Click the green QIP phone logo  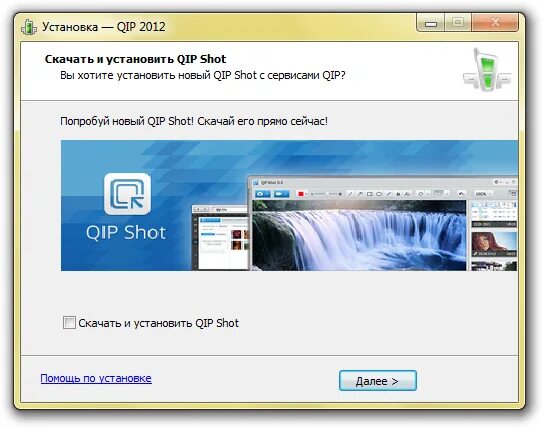coord(487,70)
